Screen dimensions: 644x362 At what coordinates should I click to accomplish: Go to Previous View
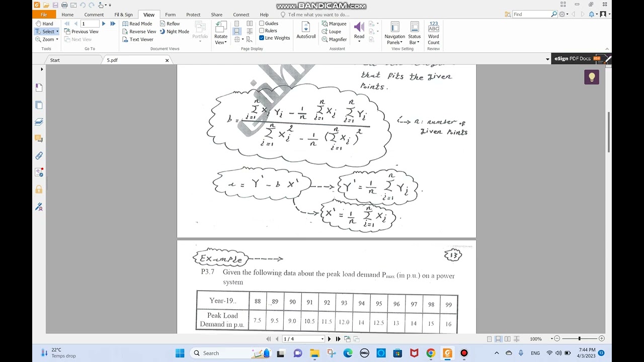click(x=81, y=32)
